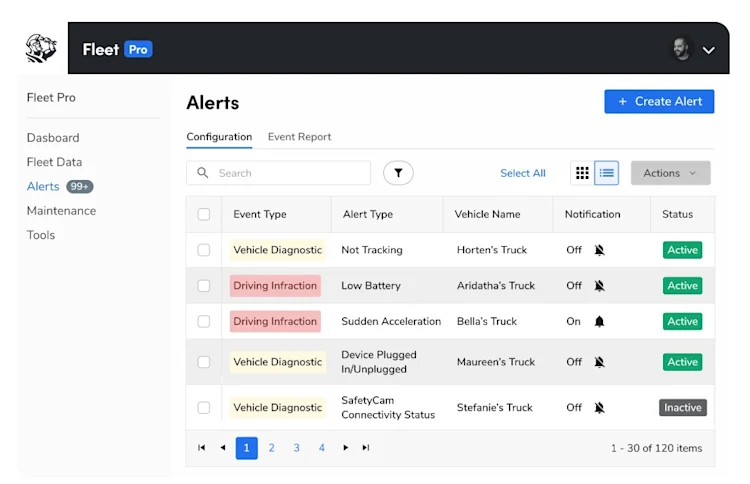Screen dimensions: 750x484
Task: Check the Aridatha's Truck row checkbox
Action: (204, 286)
